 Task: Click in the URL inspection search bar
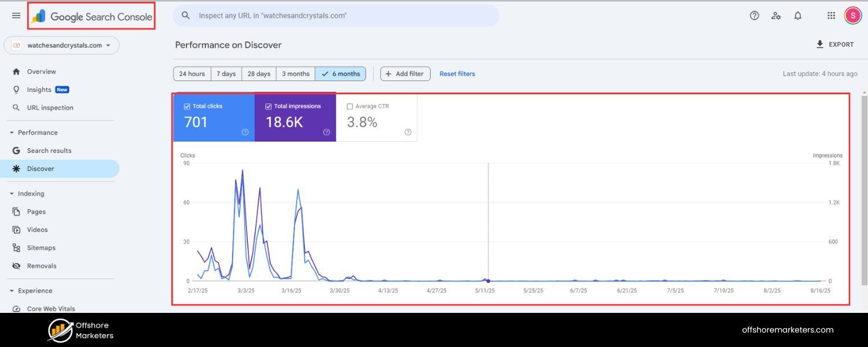336,16
